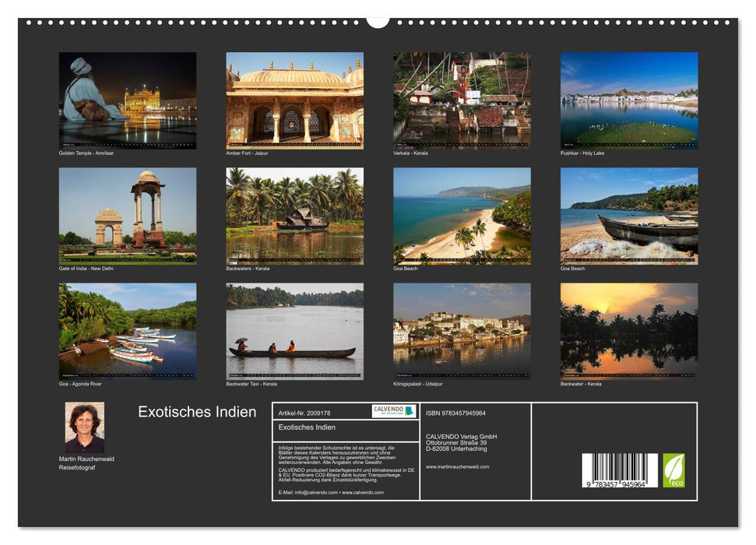Open the Königspalast - Udaipur preview
Viewport: 756px width, 545px height.
pyautogui.click(x=460, y=332)
